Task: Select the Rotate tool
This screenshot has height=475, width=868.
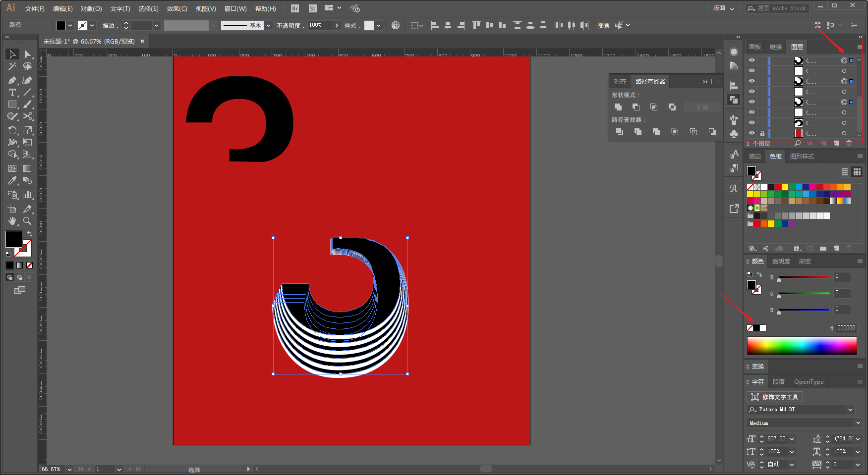Action: [x=12, y=130]
